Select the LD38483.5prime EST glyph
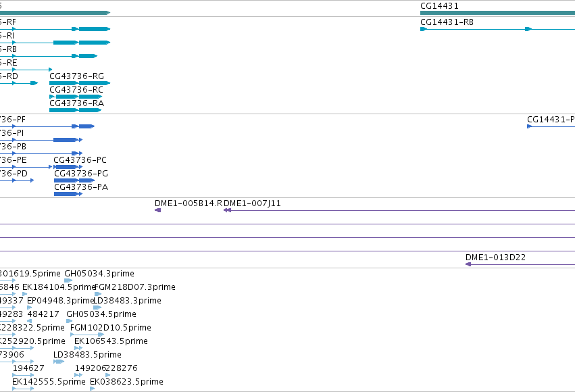The width and height of the screenshot is (575, 392). (59, 362)
